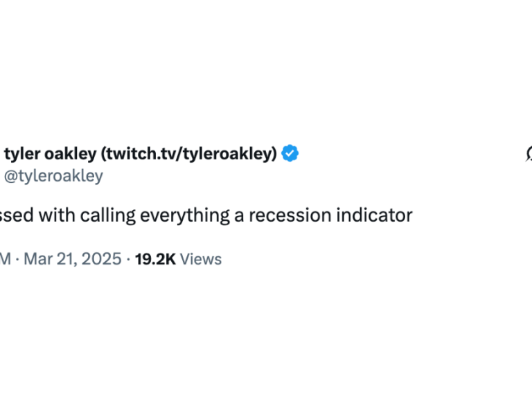This screenshot has width=532, height=399.
Task: Open tyler oakley display name profile
Action: click(141, 154)
